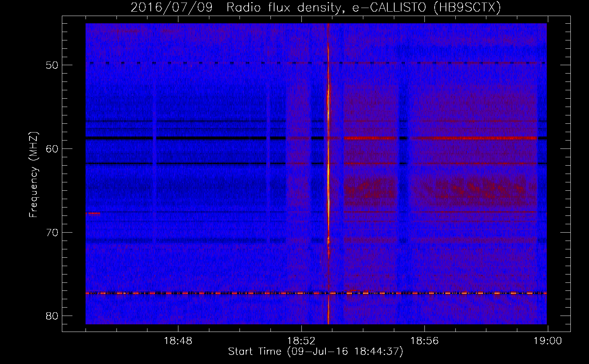Click the "Start Time (09-Jul-16 18:44:37)" label
Image resolution: width=589 pixels, height=364 pixels.
click(316, 351)
